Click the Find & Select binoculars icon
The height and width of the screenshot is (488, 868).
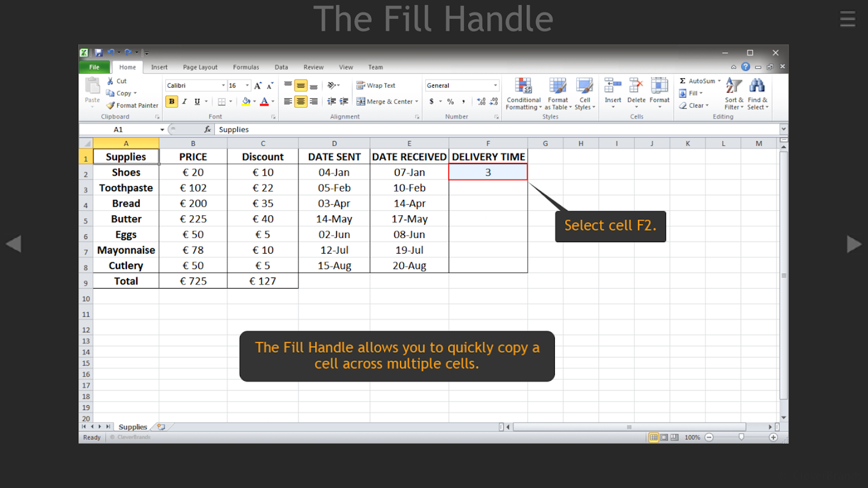click(x=757, y=86)
